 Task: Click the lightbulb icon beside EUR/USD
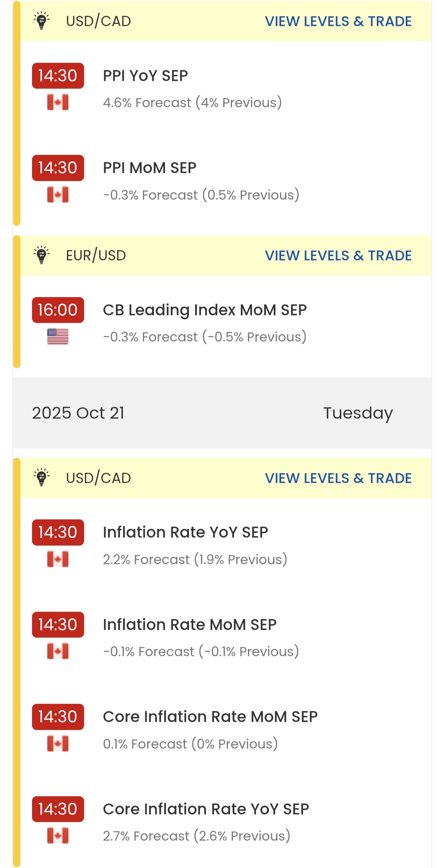point(41,255)
